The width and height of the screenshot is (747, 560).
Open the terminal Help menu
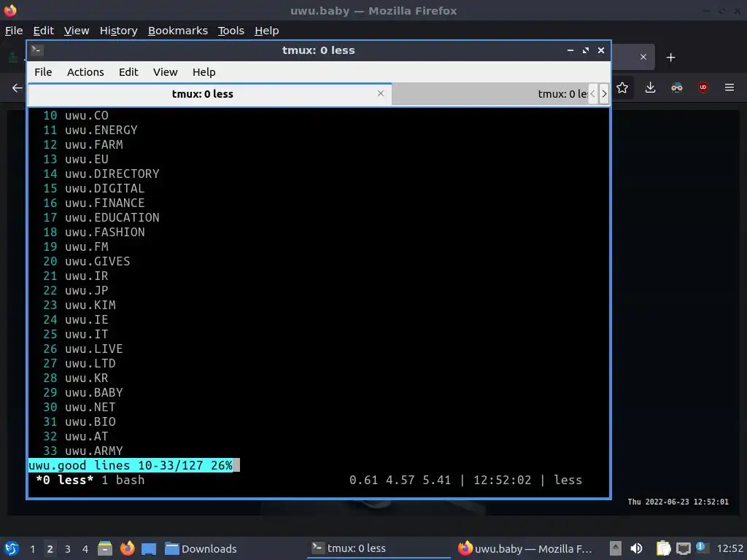204,72
